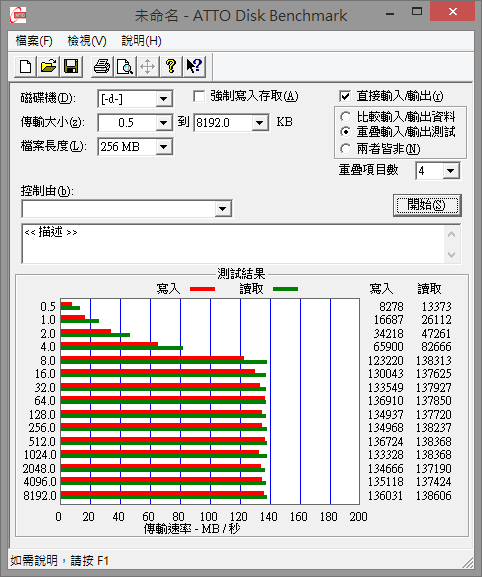This screenshot has height=577, width=482.
Task: Enable the 強制寫入存取(A) checkbox
Action: (x=199, y=96)
